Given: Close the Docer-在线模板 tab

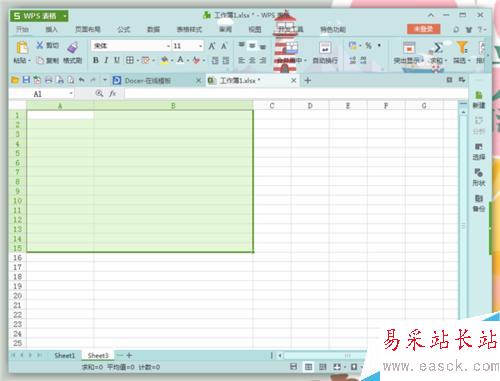Looking at the screenshot, I should click(x=198, y=81).
